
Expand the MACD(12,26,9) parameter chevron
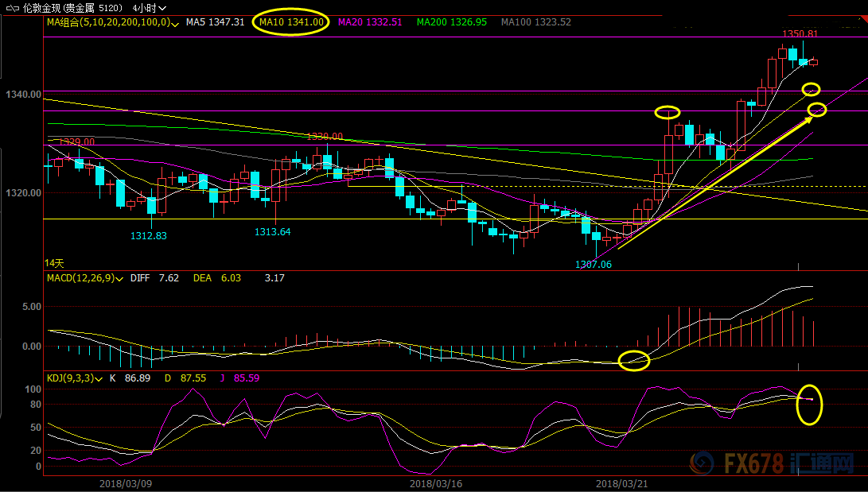click(x=119, y=279)
